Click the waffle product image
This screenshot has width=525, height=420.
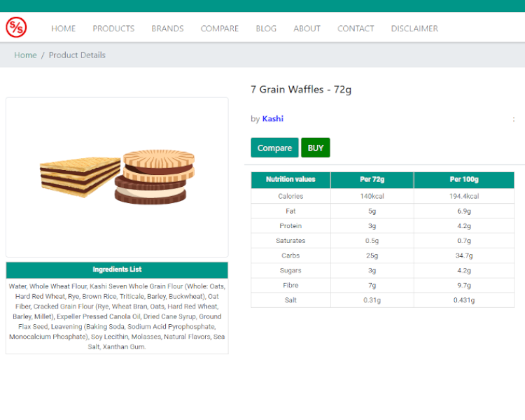click(x=117, y=177)
